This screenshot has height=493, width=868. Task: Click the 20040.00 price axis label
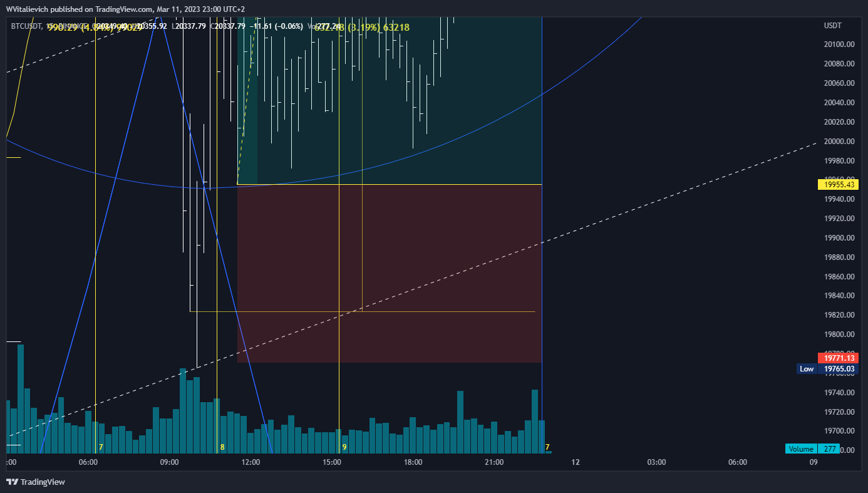pyautogui.click(x=840, y=103)
